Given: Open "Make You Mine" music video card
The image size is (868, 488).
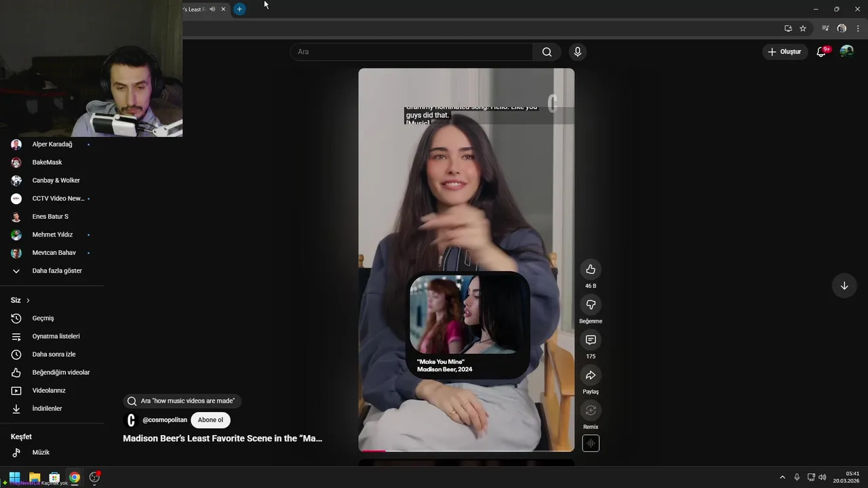Looking at the screenshot, I should click(468, 325).
